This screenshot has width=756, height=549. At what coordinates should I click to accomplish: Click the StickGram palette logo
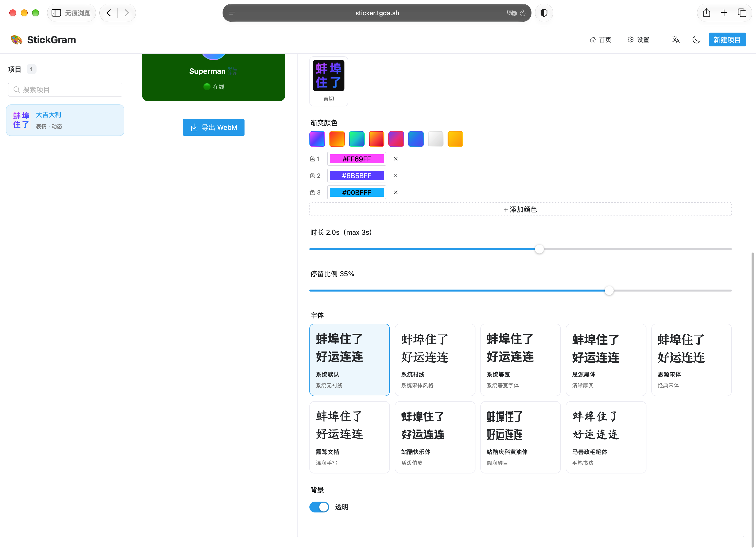pyautogui.click(x=16, y=40)
